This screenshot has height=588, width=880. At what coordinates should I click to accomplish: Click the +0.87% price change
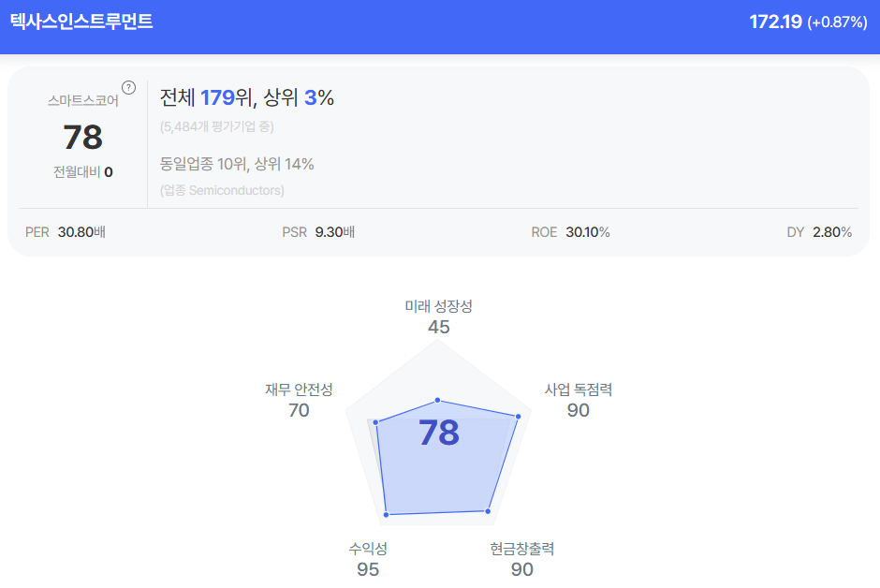(x=837, y=22)
